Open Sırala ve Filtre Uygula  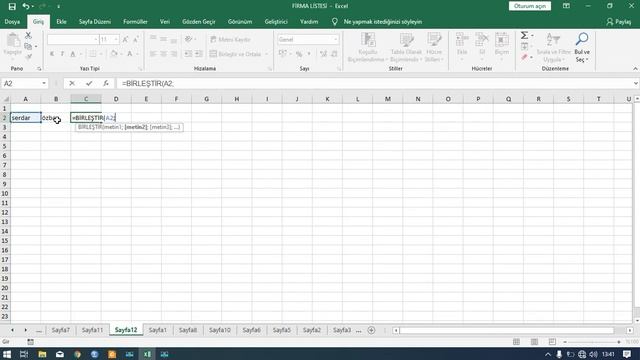coord(553,47)
